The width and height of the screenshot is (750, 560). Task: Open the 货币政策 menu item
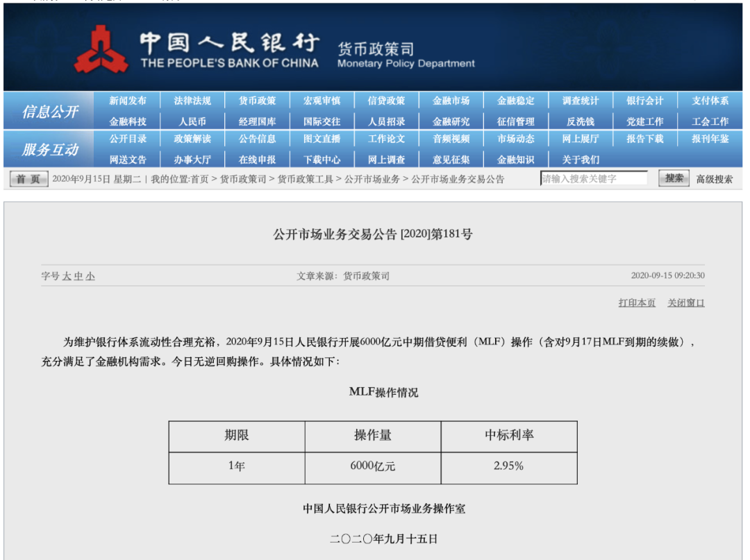tap(257, 101)
